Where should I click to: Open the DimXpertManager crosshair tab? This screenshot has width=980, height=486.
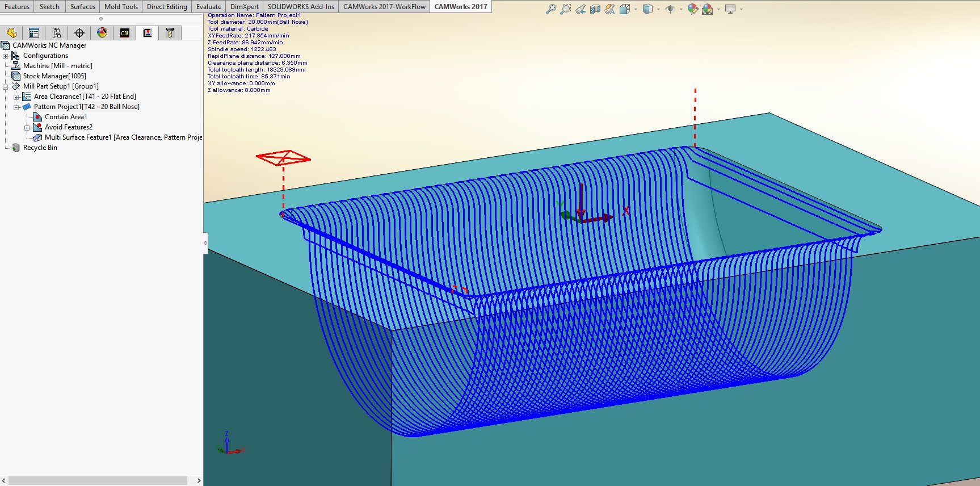tap(79, 33)
